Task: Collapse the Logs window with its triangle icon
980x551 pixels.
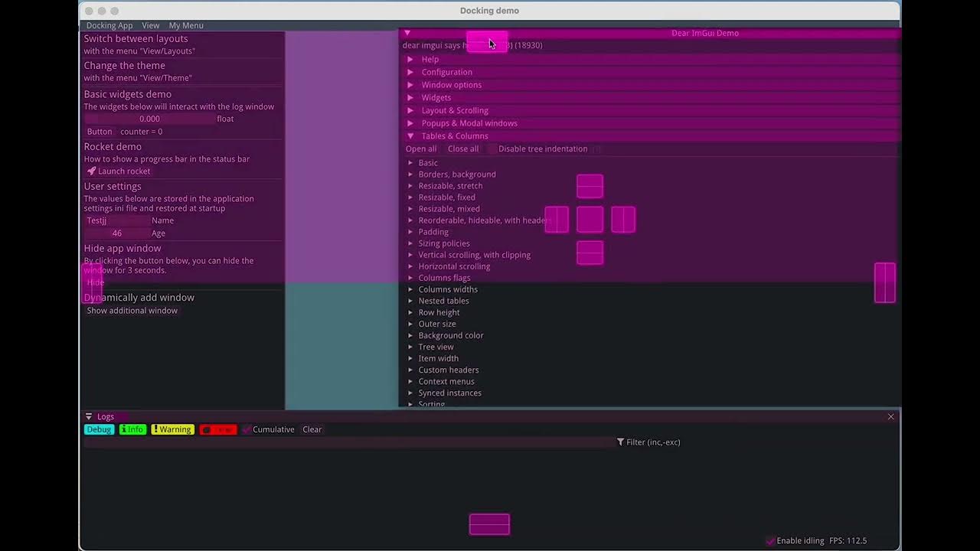Action: 89,416
